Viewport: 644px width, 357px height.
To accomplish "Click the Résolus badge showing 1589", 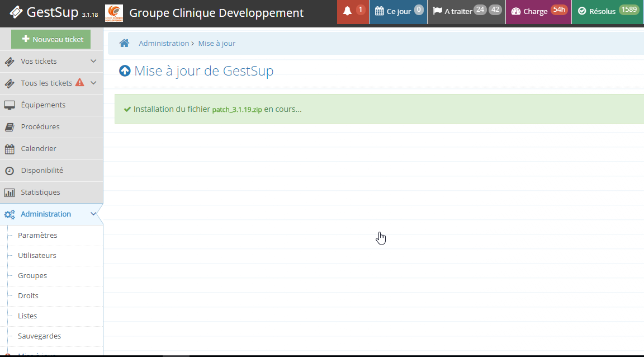I will 629,10.
